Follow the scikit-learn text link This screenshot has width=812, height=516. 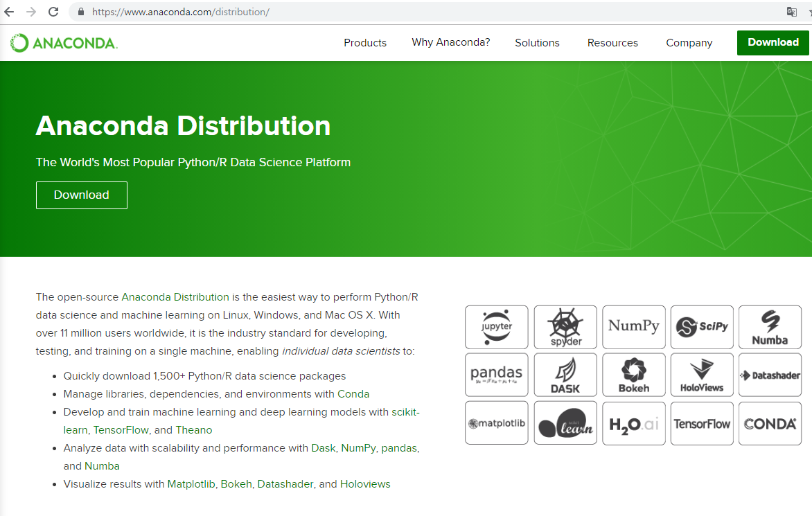click(x=405, y=412)
